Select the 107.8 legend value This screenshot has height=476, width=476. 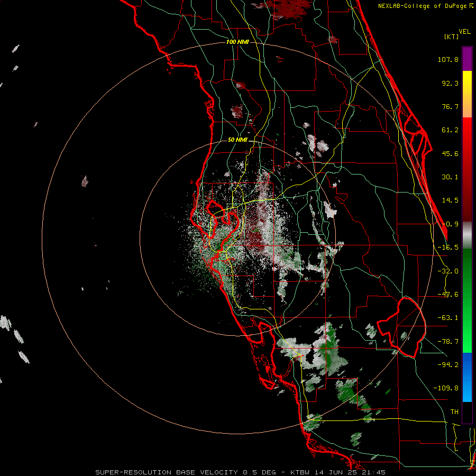[448, 59]
